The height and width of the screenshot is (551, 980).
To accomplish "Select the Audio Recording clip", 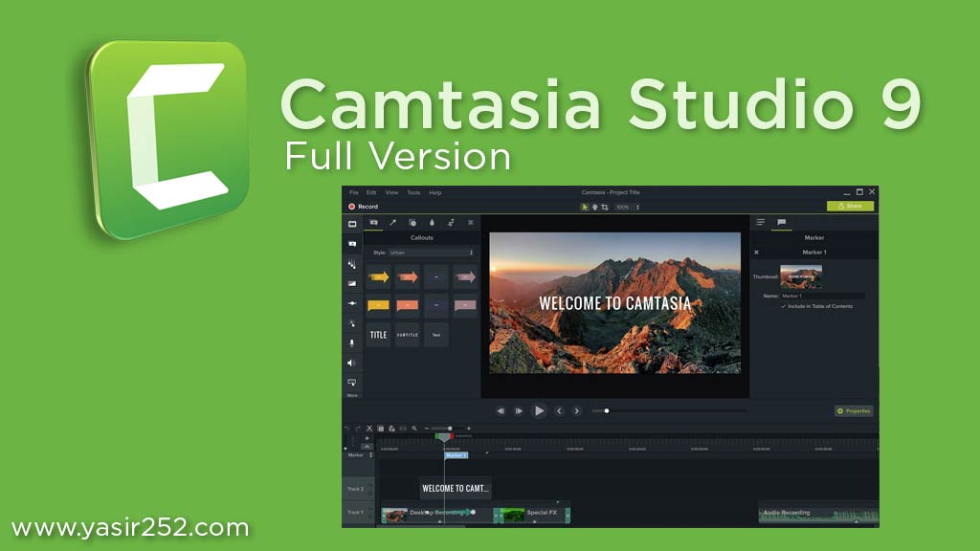I will tap(819, 514).
